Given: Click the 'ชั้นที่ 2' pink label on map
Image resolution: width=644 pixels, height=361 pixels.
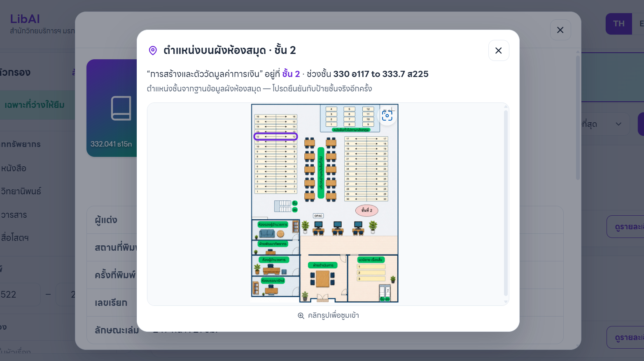Looking at the screenshot, I should (x=367, y=210).
